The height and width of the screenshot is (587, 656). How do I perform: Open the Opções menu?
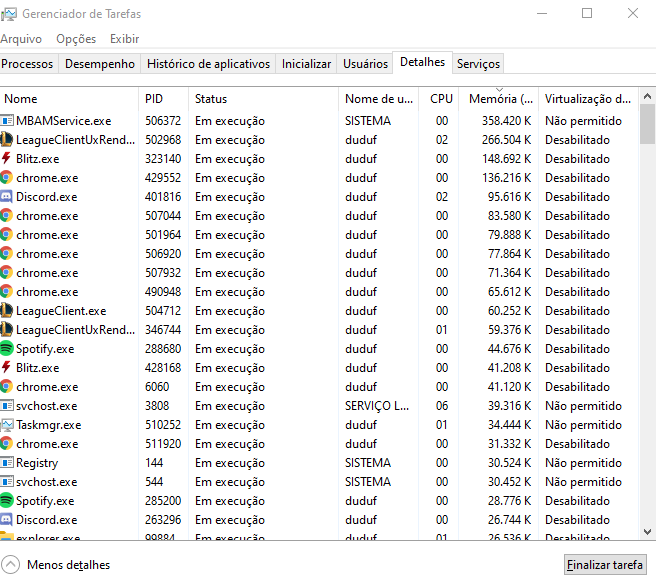pyautogui.click(x=76, y=39)
